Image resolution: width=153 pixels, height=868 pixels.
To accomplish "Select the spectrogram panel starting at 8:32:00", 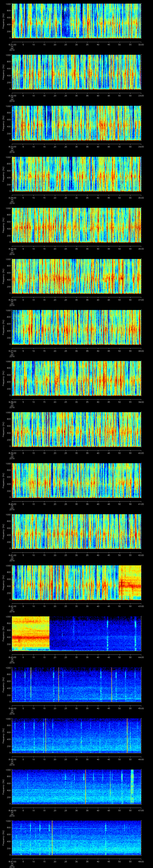I will pos(77,72).
